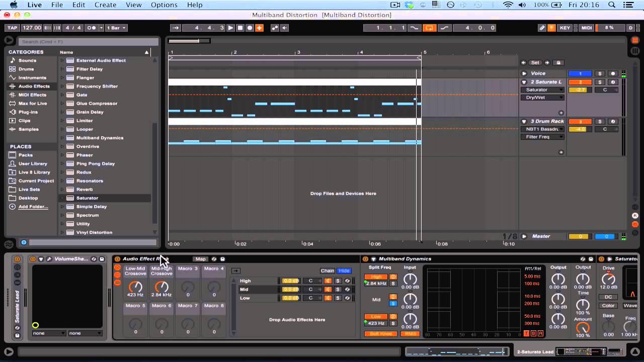Open the View menu
This screenshot has width=644, height=362.
[133, 5]
